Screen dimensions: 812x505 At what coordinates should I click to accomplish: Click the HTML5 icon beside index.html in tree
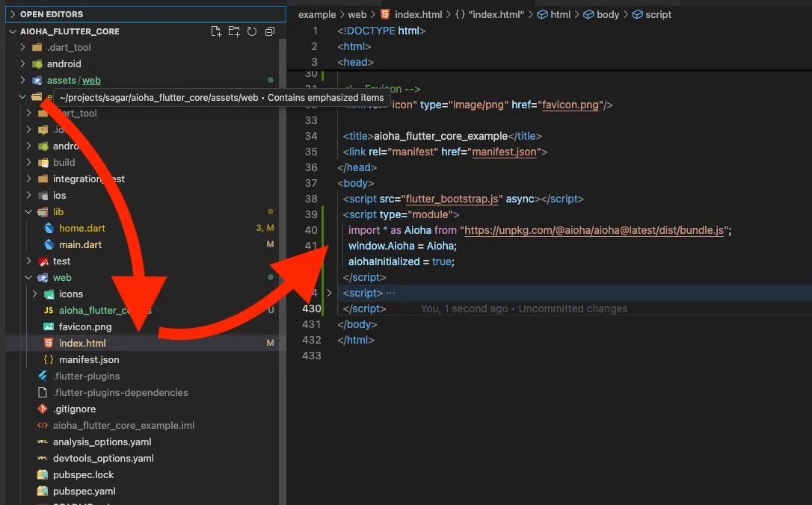(x=49, y=343)
